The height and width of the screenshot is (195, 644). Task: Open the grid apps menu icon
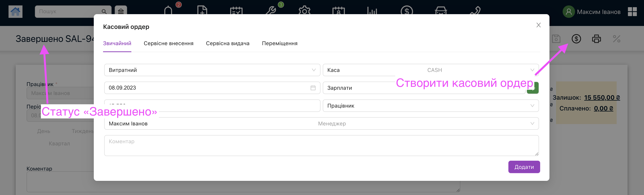point(632,11)
